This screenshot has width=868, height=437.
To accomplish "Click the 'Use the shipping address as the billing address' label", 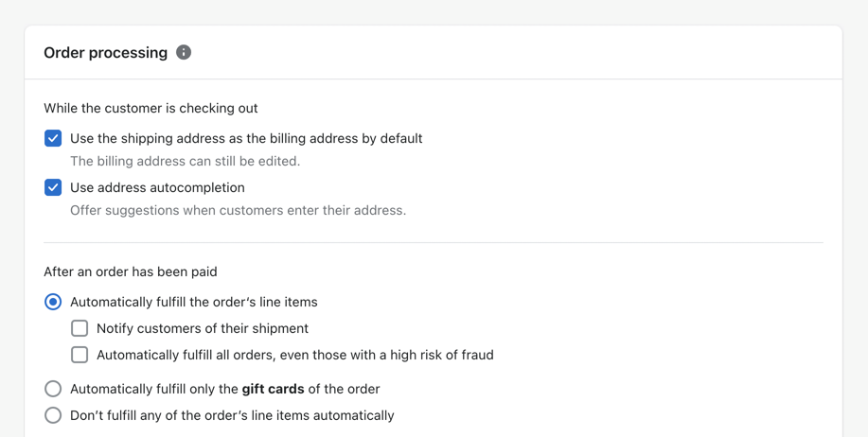I will (246, 138).
